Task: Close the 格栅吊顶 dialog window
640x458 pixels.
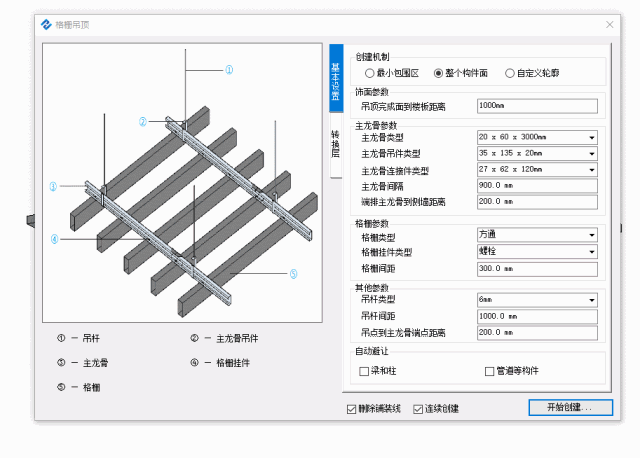Action: point(609,23)
